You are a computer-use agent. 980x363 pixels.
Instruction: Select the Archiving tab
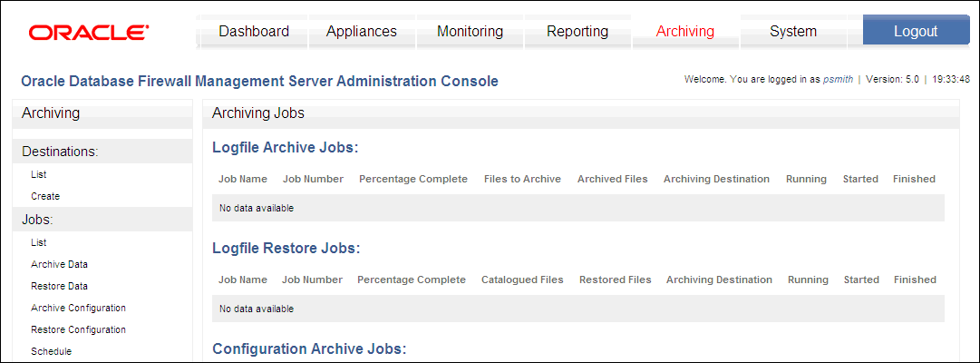pyautogui.click(x=685, y=31)
